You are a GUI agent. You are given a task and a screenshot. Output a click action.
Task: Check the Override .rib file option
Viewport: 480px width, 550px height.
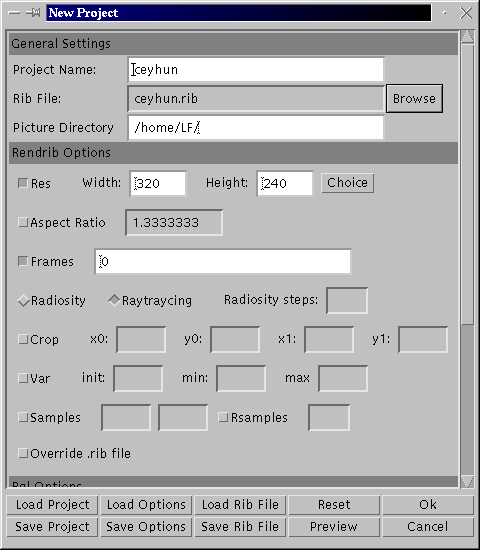[x=23, y=453]
